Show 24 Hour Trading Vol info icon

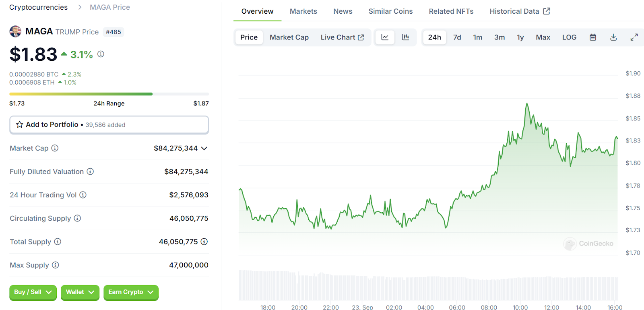click(83, 195)
